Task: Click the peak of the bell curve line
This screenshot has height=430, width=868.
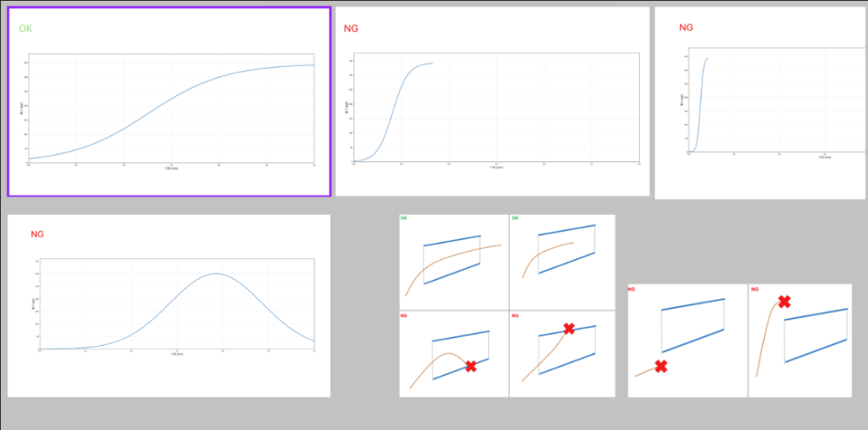Action: (x=215, y=274)
